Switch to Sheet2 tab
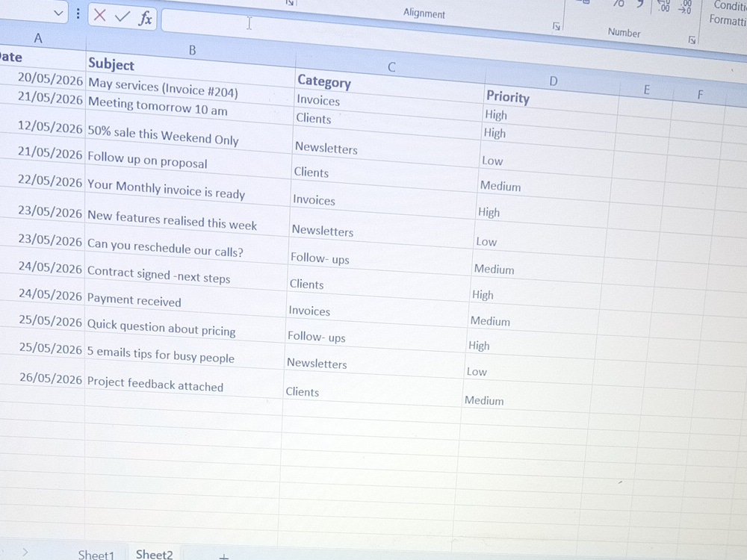The width and height of the screenshot is (747, 560). coord(155,554)
